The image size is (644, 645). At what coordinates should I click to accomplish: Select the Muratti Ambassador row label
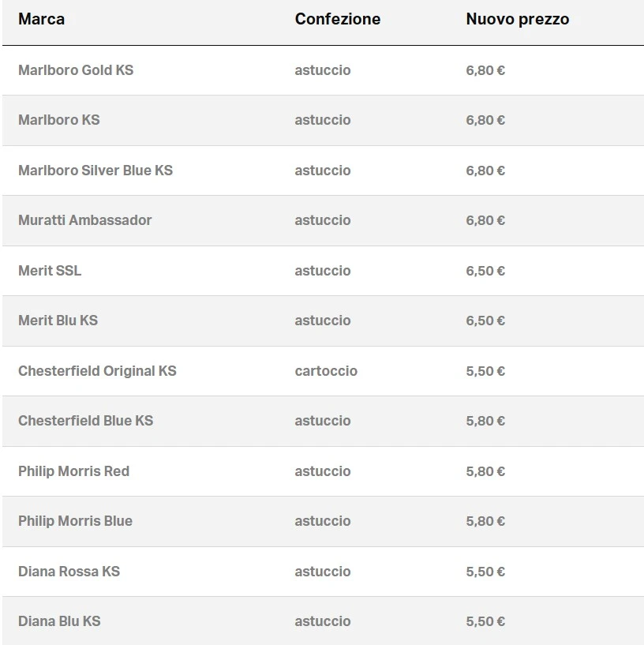85,220
